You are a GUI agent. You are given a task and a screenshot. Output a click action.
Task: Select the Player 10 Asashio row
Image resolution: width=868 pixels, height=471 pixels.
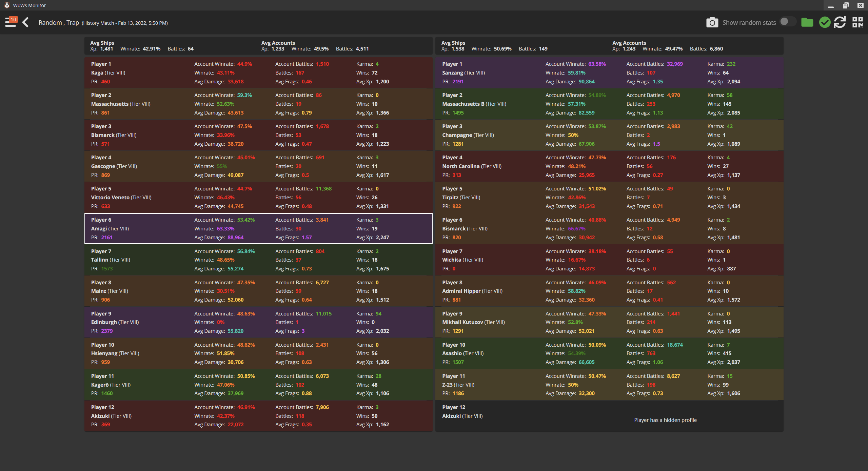click(609, 353)
